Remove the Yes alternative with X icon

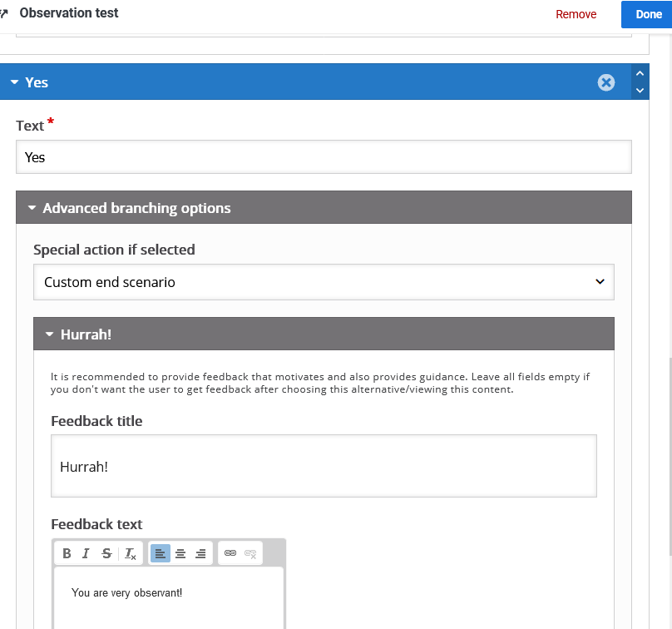606,82
